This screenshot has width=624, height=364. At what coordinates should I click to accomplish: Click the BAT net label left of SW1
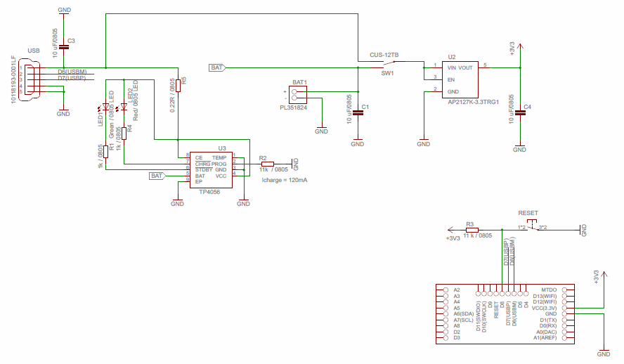coord(217,67)
